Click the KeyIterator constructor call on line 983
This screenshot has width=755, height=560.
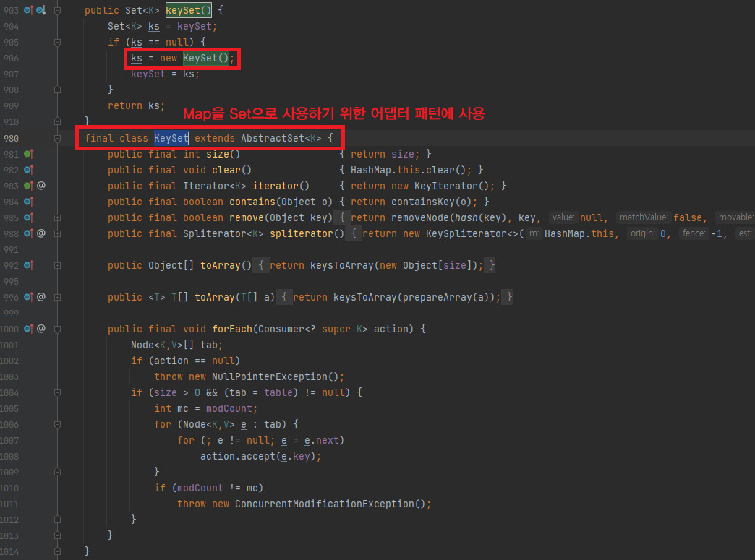[452, 186]
